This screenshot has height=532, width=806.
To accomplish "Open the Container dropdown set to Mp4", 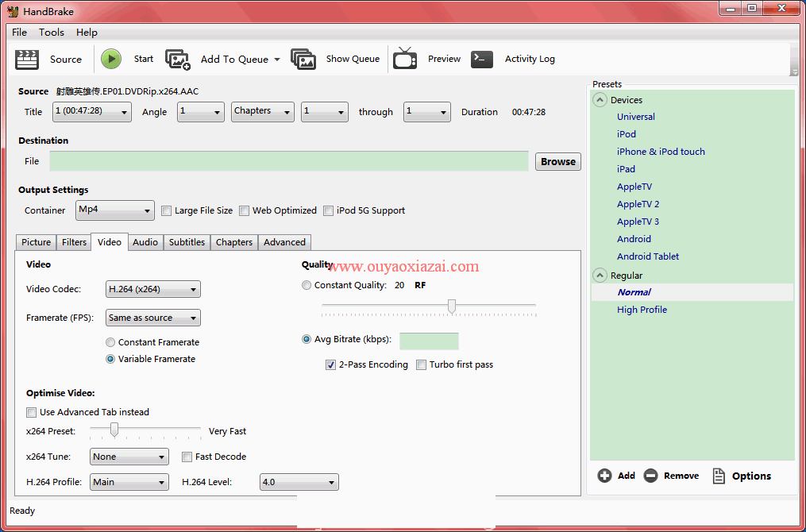I will point(115,210).
